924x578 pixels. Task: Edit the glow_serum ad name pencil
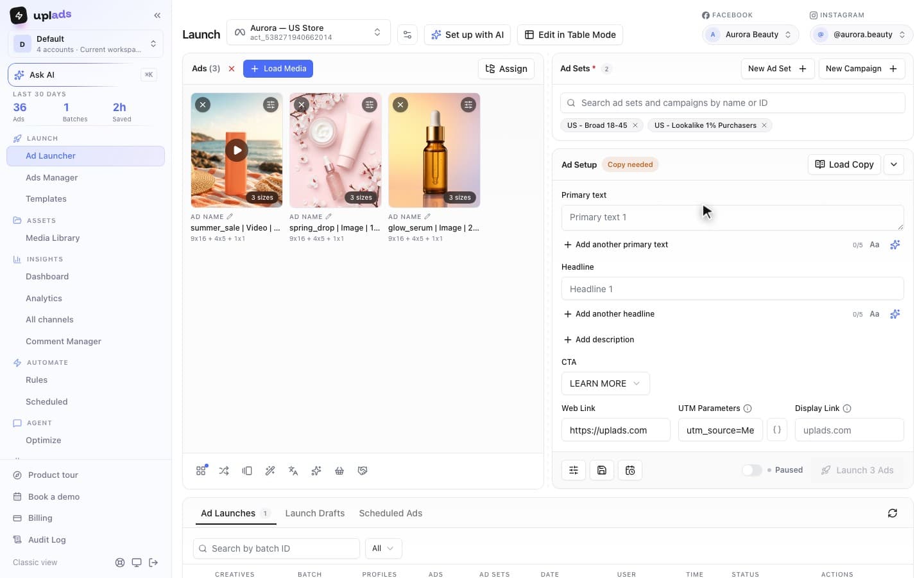pyautogui.click(x=427, y=216)
